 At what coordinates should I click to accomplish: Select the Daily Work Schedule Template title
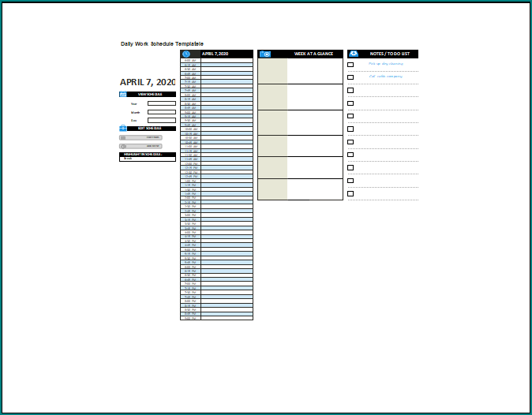click(162, 43)
